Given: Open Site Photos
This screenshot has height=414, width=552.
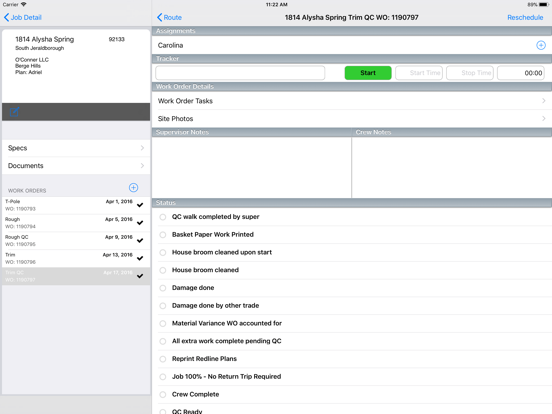Looking at the screenshot, I should (x=352, y=119).
